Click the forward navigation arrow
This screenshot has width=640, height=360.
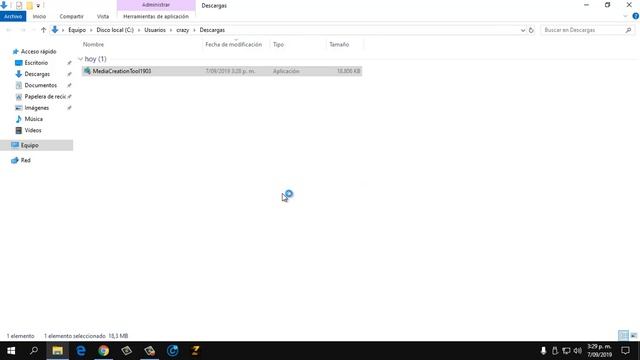[23, 30]
